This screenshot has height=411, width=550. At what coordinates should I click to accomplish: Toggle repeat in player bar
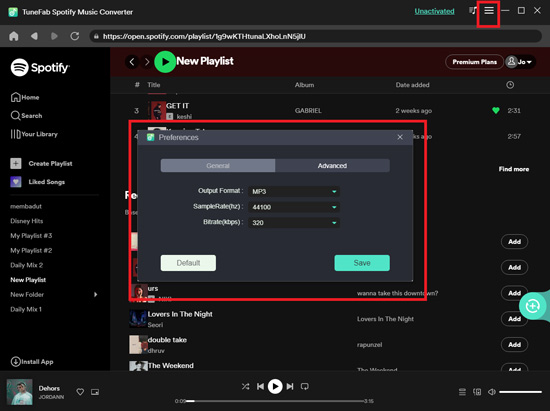tap(304, 386)
